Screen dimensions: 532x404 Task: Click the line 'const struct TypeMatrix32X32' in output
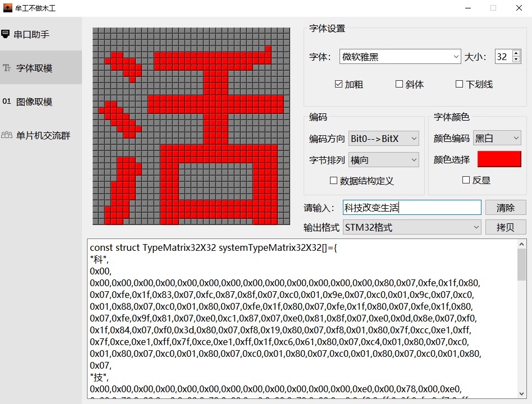[x=213, y=247]
